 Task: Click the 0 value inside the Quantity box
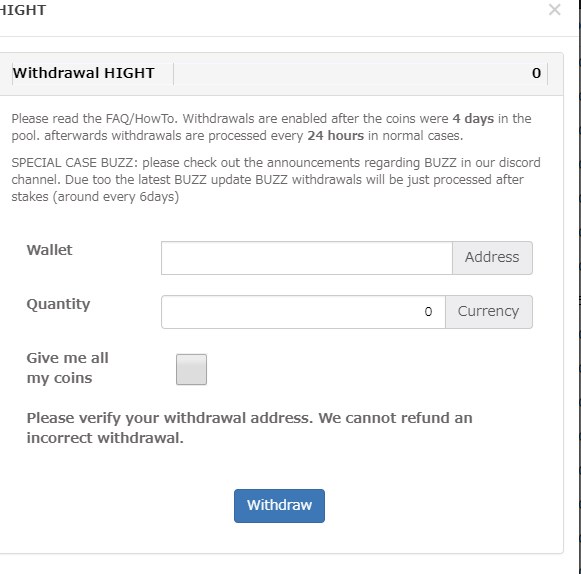point(428,312)
